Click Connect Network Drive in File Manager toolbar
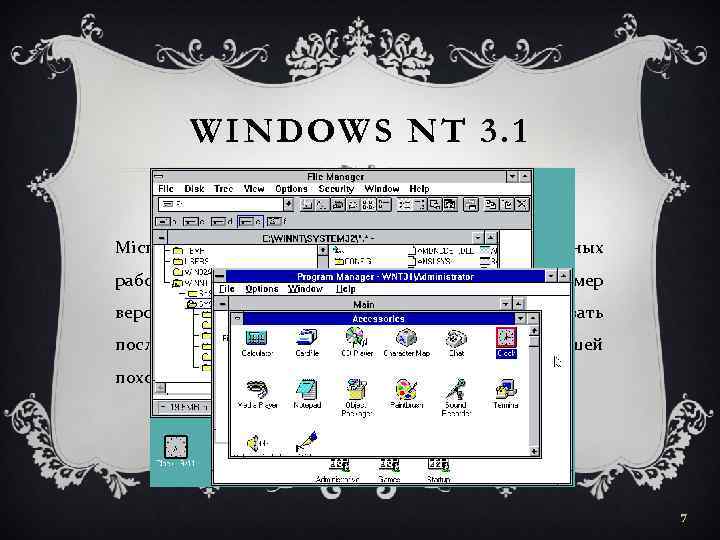Viewport: 720px width, 540px height. tap(307, 204)
